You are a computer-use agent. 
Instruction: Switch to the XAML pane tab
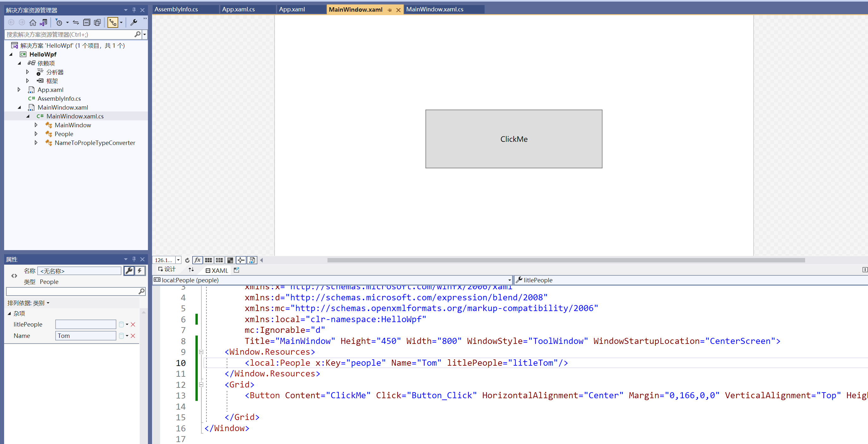(x=217, y=270)
